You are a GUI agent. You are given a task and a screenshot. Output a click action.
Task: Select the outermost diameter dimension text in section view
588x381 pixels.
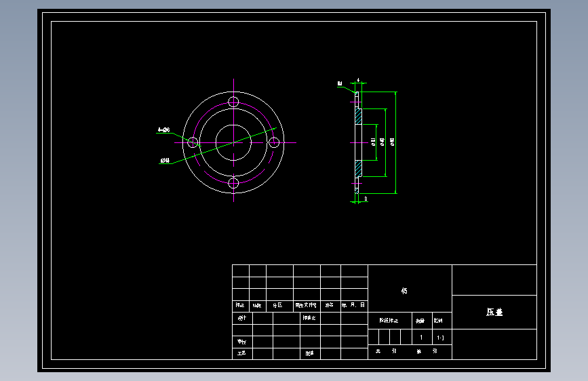coord(392,142)
